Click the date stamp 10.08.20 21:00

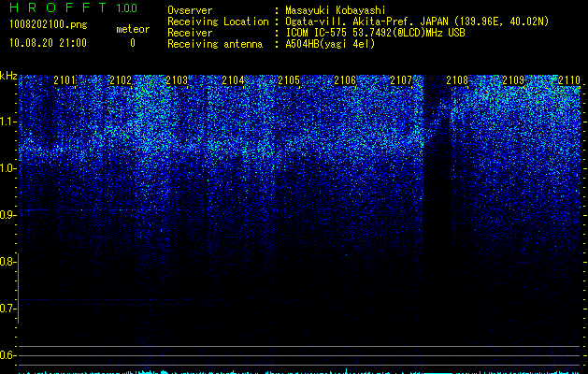tap(49, 43)
